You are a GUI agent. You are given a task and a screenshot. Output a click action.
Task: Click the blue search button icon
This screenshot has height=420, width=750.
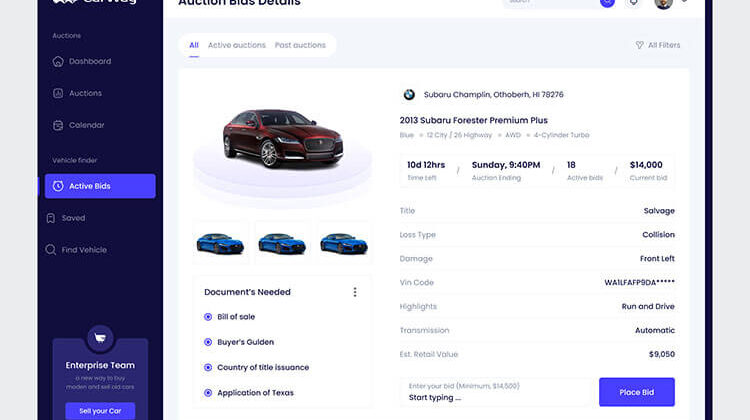pos(607,3)
